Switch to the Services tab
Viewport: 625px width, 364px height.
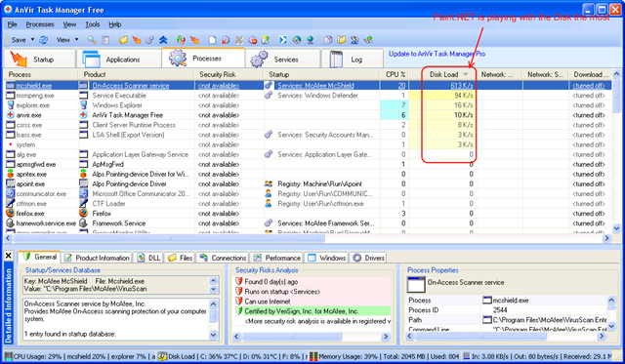click(x=282, y=60)
